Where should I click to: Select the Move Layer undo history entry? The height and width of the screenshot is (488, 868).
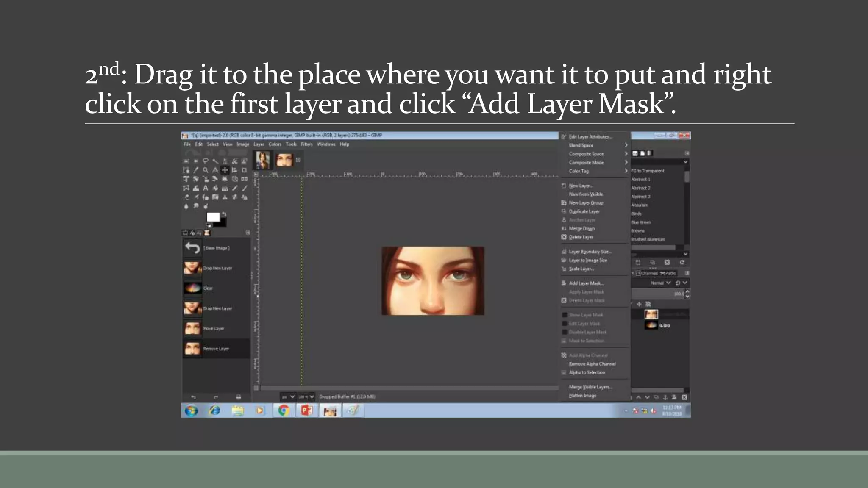point(216,329)
